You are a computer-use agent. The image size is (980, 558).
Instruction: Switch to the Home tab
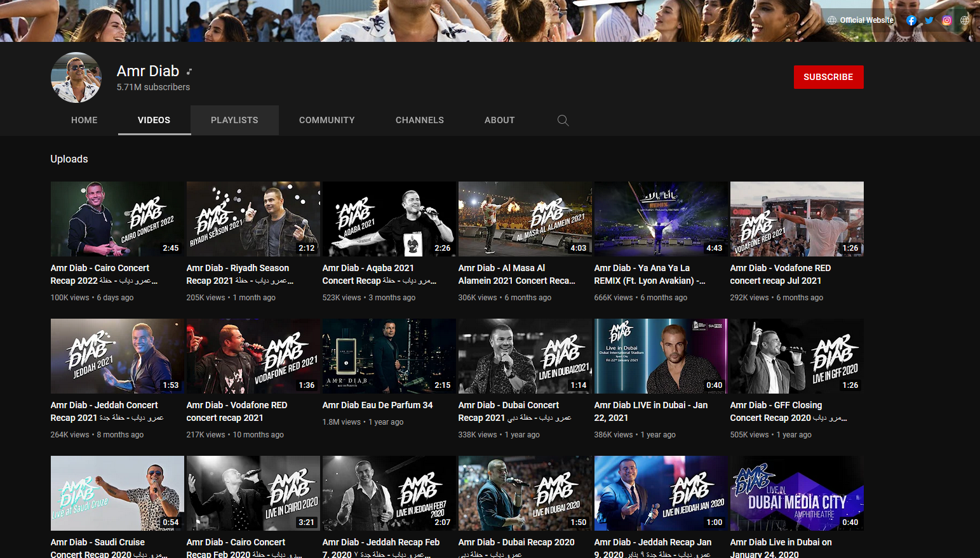click(x=84, y=120)
